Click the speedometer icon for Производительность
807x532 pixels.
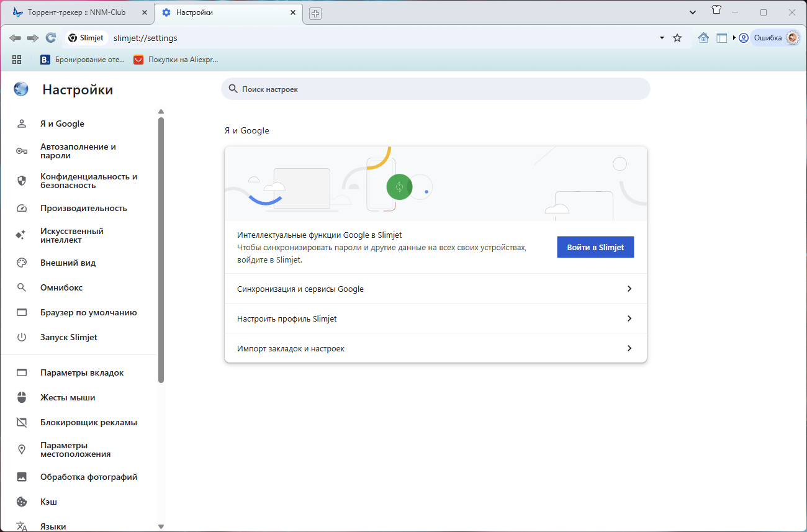22,209
